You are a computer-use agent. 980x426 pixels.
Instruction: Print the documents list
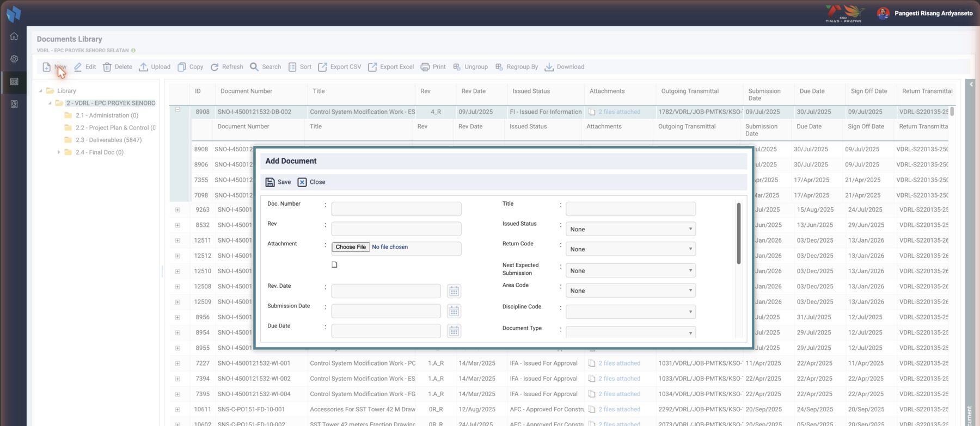pos(433,67)
